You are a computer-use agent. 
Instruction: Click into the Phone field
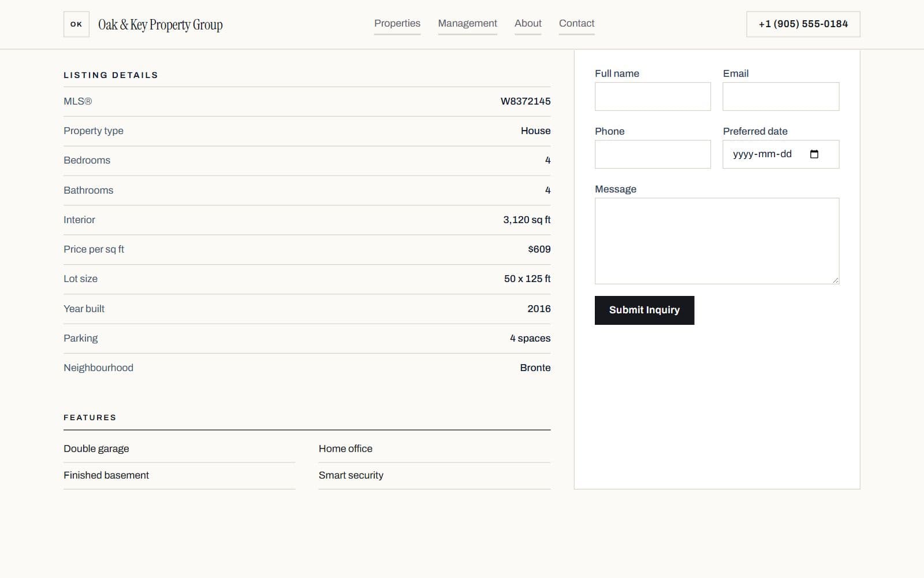(653, 154)
